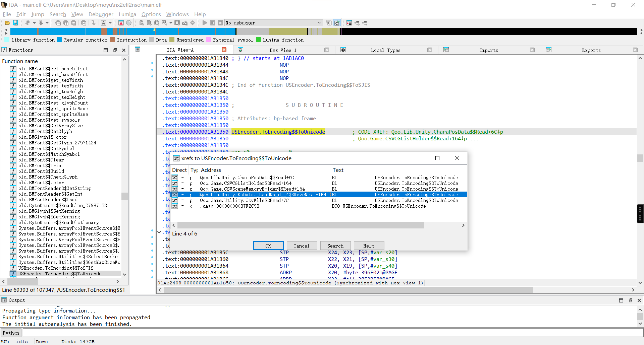This screenshot has width=644, height=345.
Task: Open the Jump menu
Action: click(x=38, y=14)
